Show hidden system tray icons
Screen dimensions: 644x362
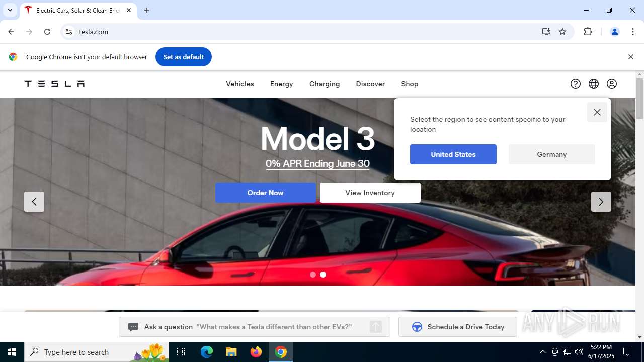click(542, 352)
